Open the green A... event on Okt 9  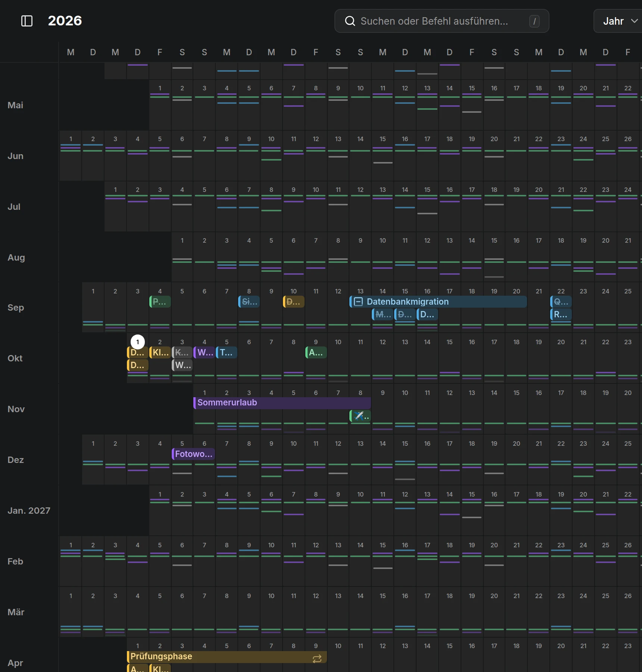point(316,352)
